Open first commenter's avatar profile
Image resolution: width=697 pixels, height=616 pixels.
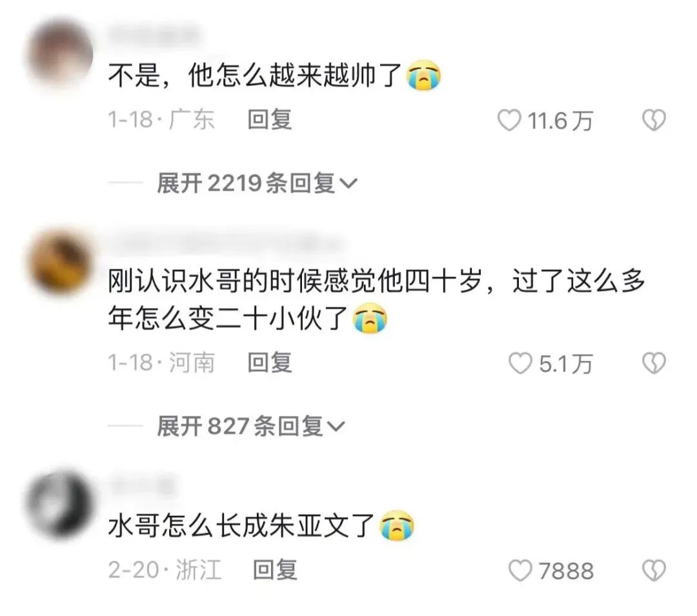[59, 54]
